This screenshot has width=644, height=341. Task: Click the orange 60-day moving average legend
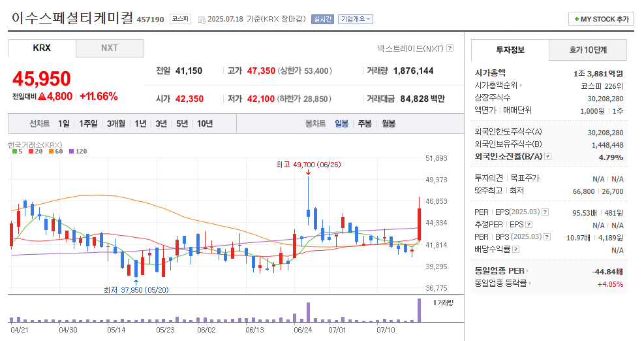(x=56, y=151)
